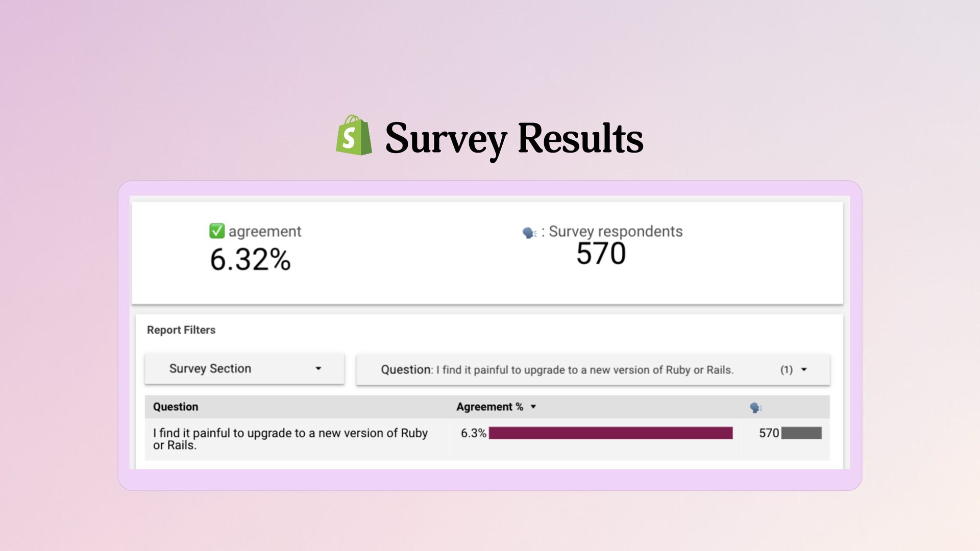Click the Agreement % sort arrow

(533, 407)
